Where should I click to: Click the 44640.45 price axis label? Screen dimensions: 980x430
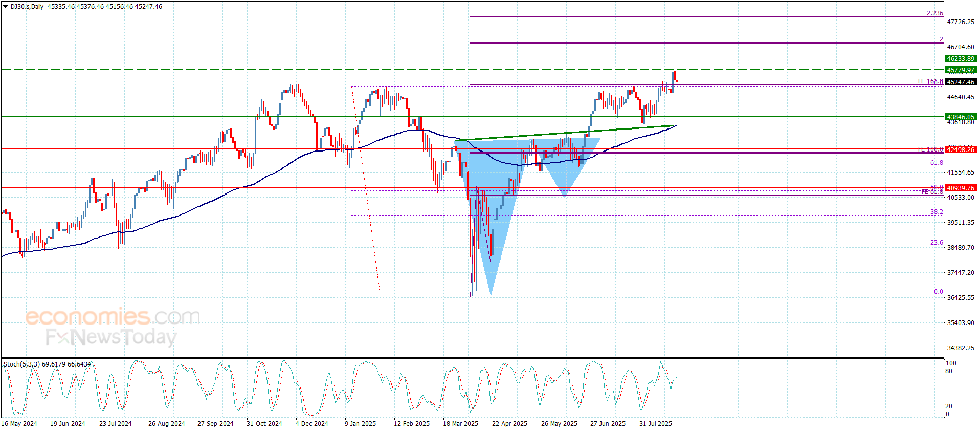[x=961, y=97]
